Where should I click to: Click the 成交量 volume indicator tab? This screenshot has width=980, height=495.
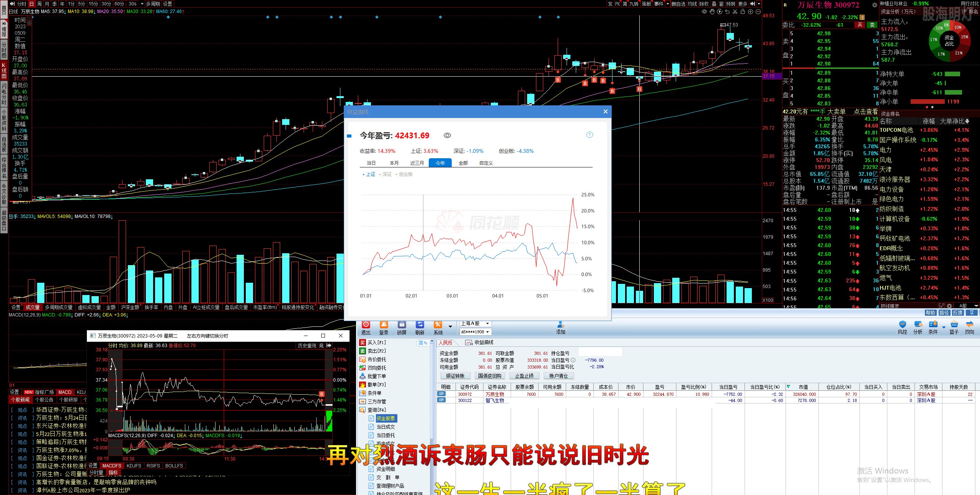click(x=33, y=307)
